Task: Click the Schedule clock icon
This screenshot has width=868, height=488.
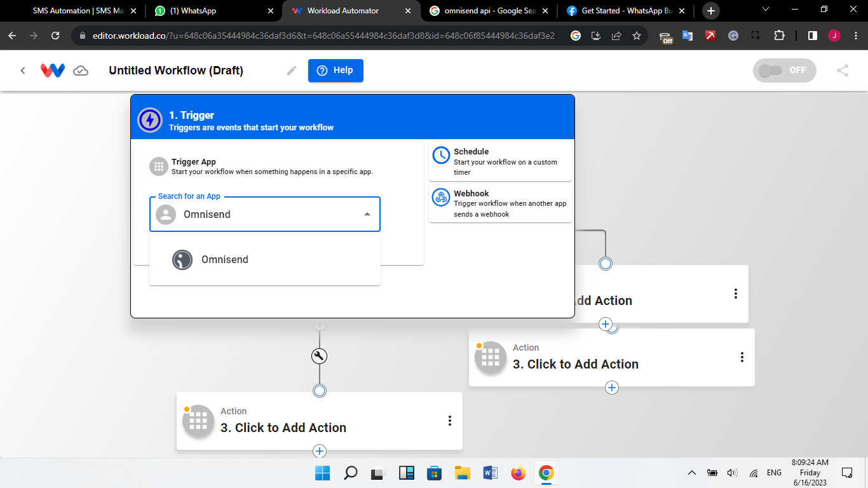Action: (x=441, y=155)
